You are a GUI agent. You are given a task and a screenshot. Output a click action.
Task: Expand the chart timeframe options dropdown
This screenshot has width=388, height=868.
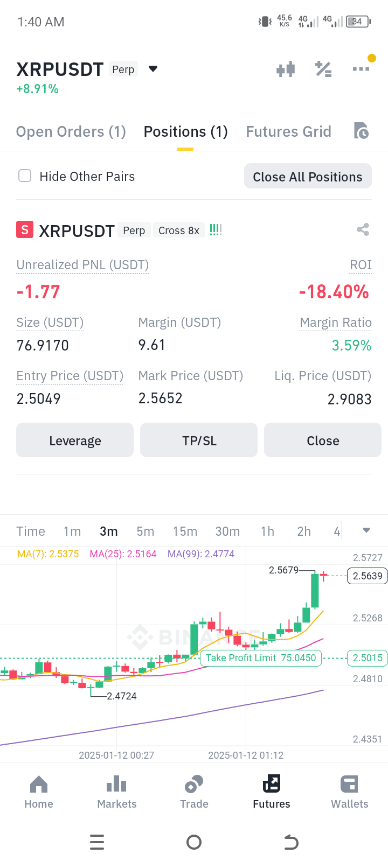click(366, 530)
